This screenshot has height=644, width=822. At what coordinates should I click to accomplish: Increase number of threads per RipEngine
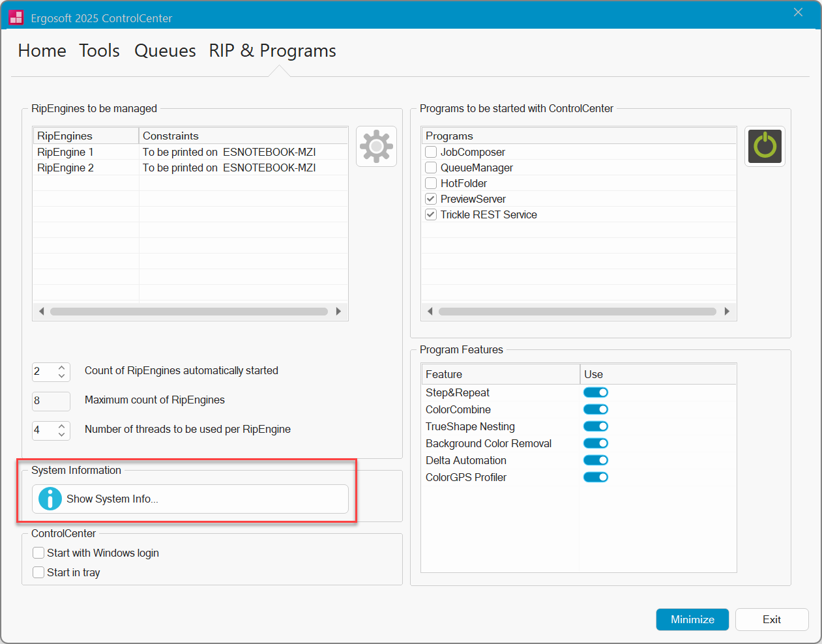click(62, 426)
